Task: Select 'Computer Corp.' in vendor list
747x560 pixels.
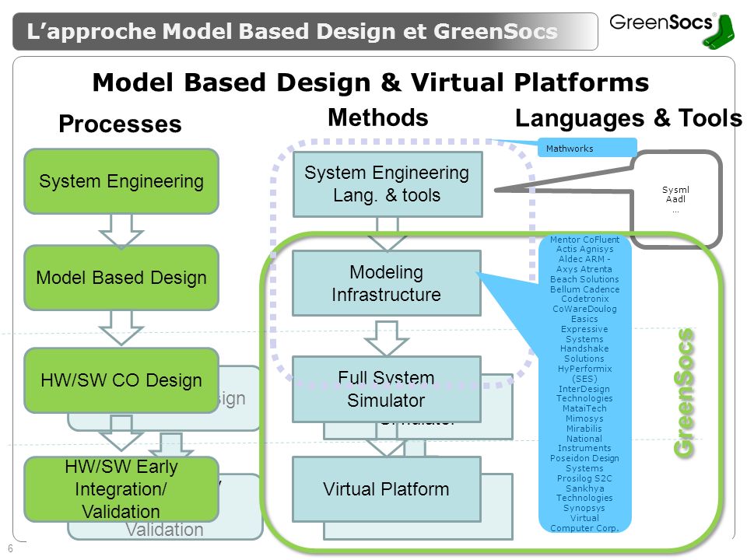Action: pyautogui.click(x=584, y=528)
